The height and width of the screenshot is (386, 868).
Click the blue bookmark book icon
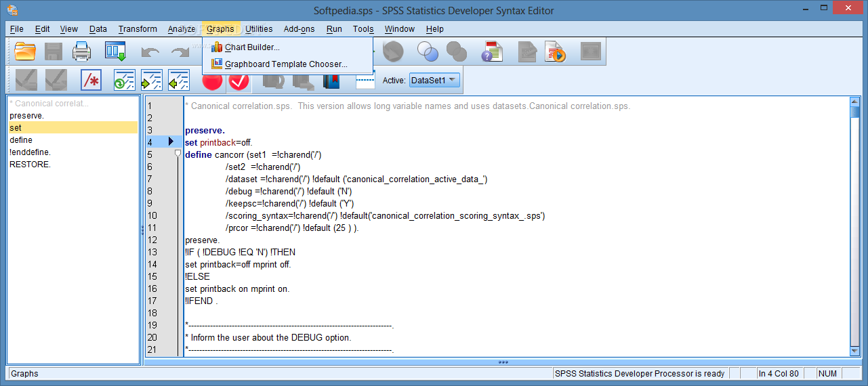(x=331, y=81)
